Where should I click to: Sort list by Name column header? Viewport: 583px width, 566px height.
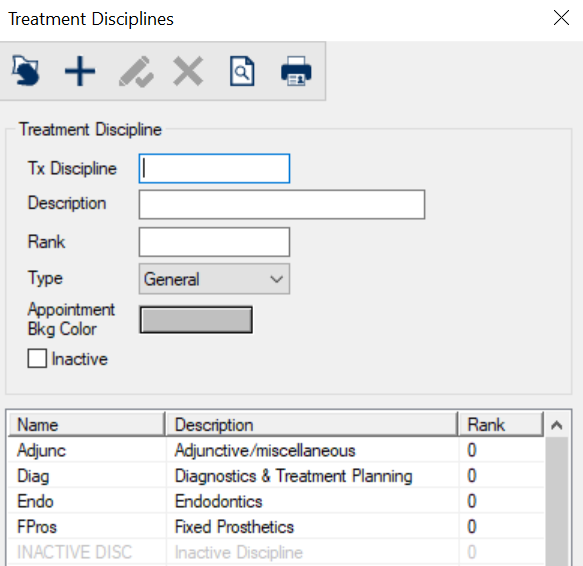tap(86, 424)
